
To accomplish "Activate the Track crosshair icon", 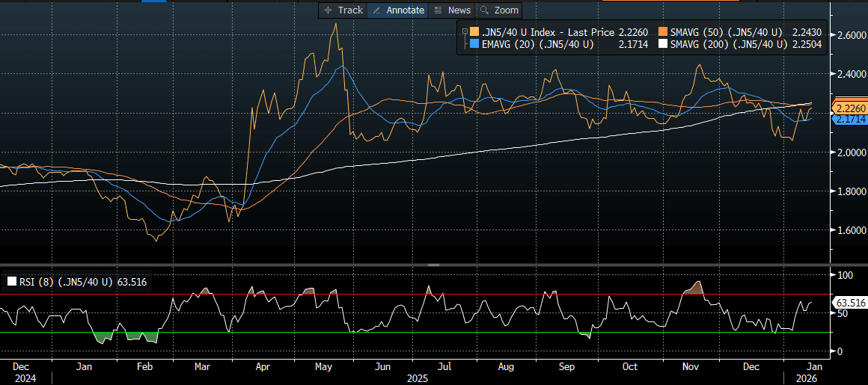I will click(327, 10).
